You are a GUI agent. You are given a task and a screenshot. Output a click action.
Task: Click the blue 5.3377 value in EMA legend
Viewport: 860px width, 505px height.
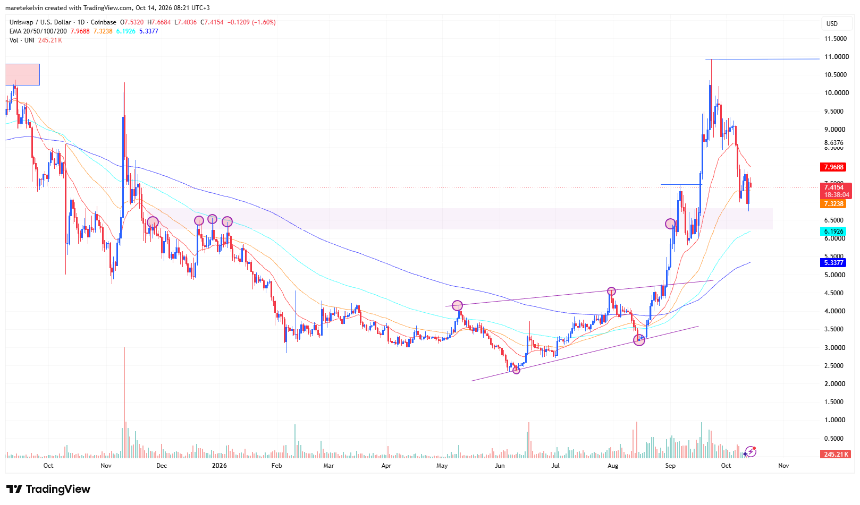[x=149, y=31]
